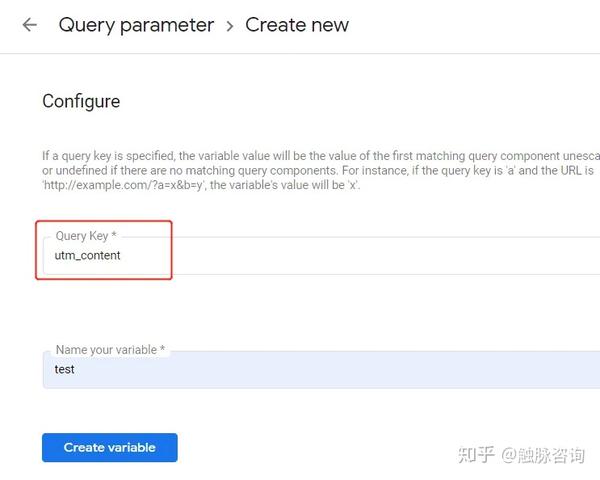This screenshot has height=480, width=600.
Task: Click the Query Key field label
Action: 82,236
